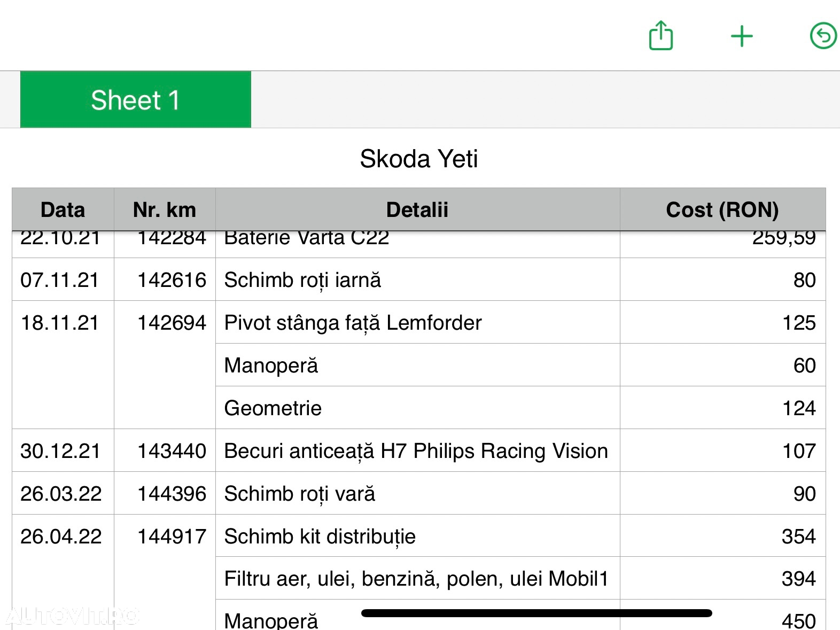Select the Pivot stânga față Lemforder cell
The height and width of the screenshot is (630, 840).
click(x=417, y=322)
